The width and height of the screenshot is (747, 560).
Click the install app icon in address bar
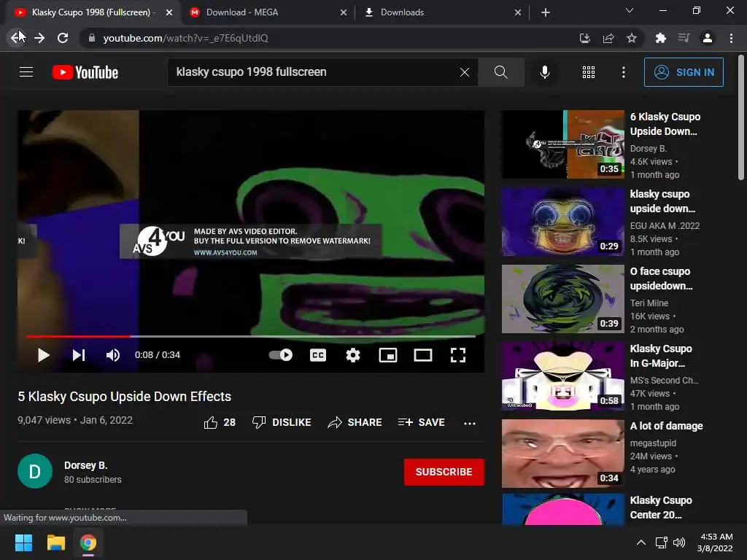click(584, 38)
